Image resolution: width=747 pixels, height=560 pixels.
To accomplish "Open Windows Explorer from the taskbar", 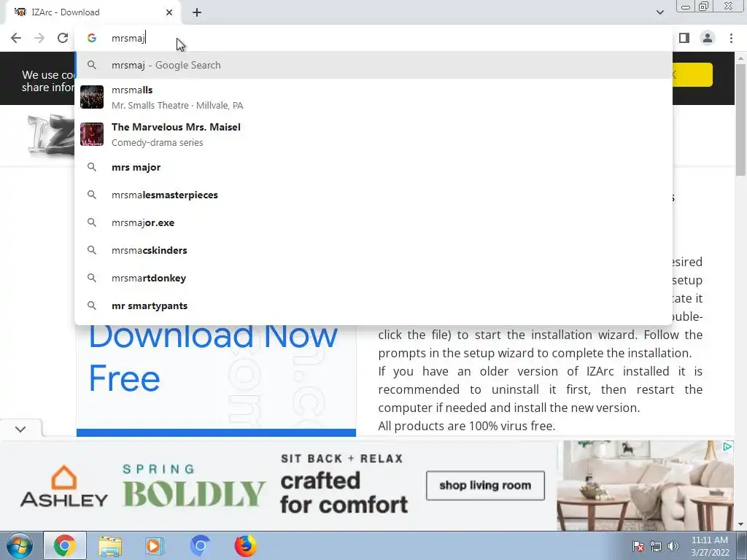I will click(110, 545).
